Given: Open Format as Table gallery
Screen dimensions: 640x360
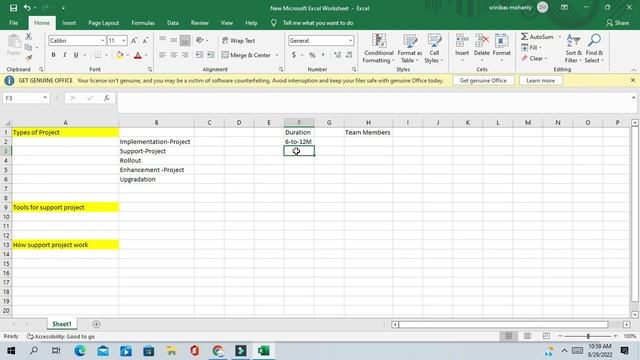Looking at the screenshot, I should click(x=409, y=49).
